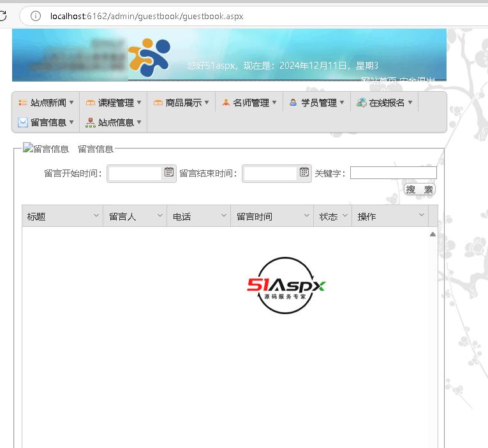This screenshot has height=448, width=488.
Task: Expand the 站点新闻 dropdown arrow
Action: click(x=71, y=102)
